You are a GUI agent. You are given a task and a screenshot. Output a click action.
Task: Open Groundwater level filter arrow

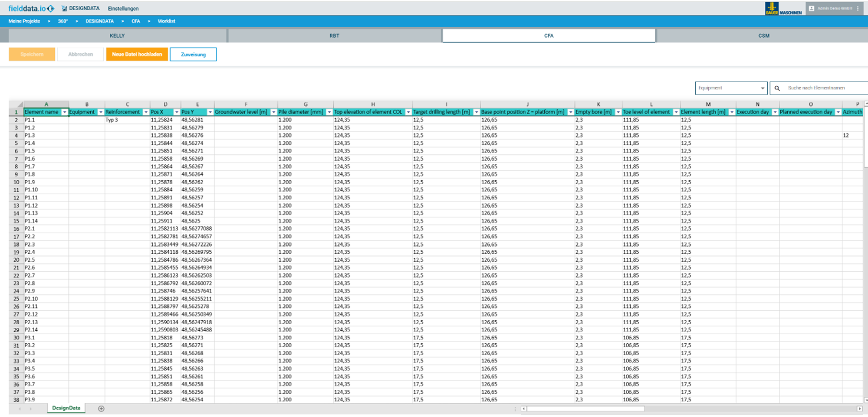(274, 112)
